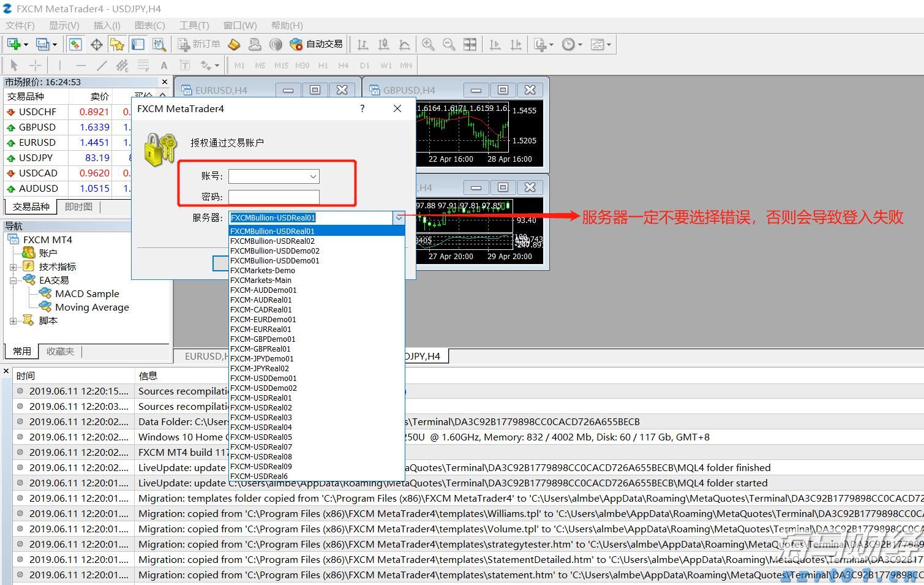The image size is (924, 585).
Task: Click the dialog help question mark button
Action: coord(362,108)
